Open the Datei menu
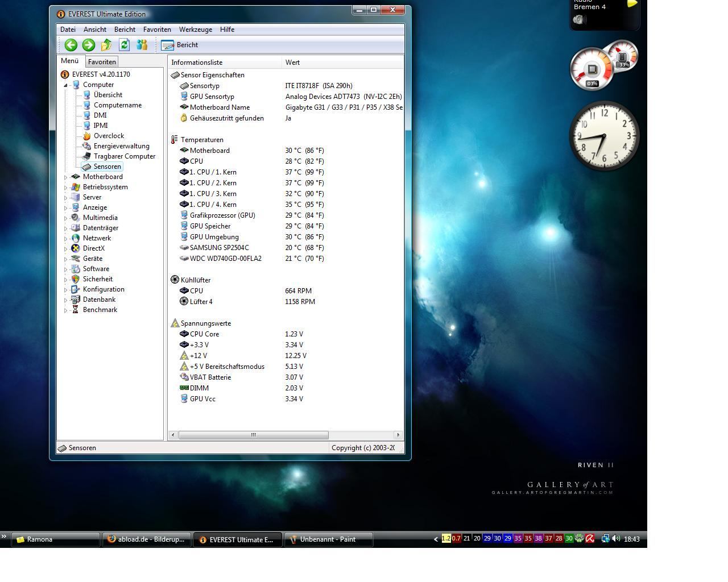This screenshot has width=728, height=582. tap(68, 30)
